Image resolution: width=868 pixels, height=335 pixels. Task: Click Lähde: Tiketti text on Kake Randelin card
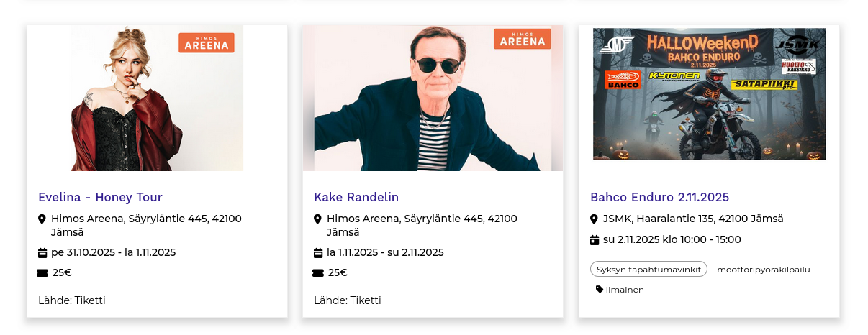pos(348,300)
